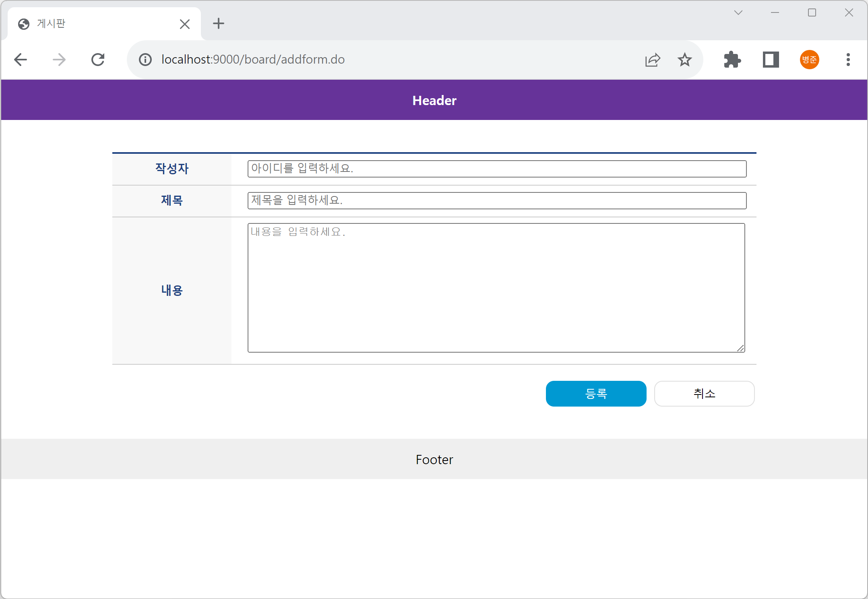Toggle the browser side panel
Image resolution: width=868 pixels, height=599 pixels.
(771, 60)
